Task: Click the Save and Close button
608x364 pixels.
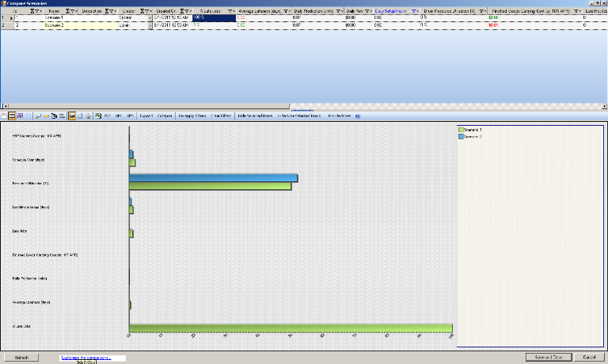Action: coord(549,357)
